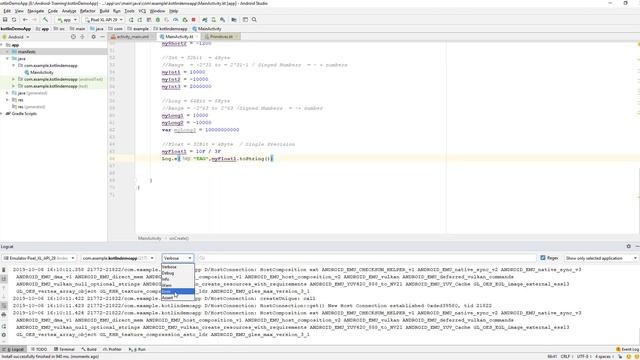The width and height of the screenshot is (640, 360).
Task: Click the Profile app icon in toolbar
Action: (x=176, y=20)
